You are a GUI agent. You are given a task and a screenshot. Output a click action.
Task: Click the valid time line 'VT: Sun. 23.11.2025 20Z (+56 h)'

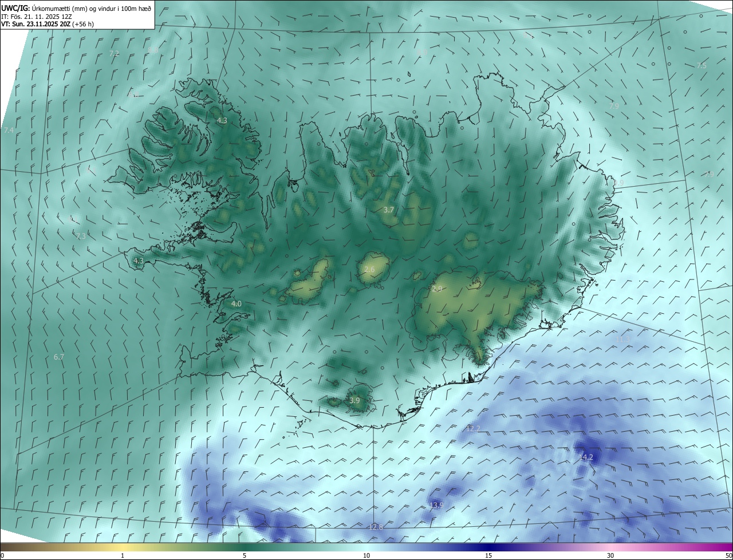pos(48,24)
